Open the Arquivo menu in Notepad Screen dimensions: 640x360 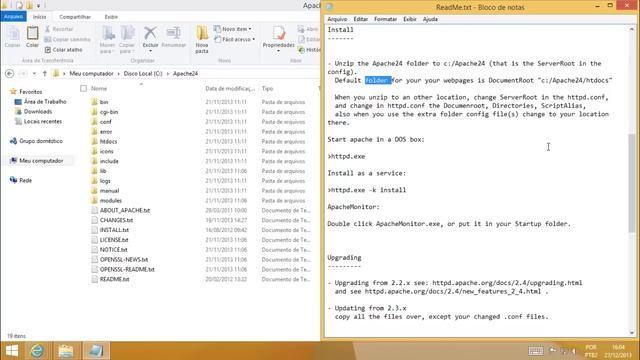point(337,19)
